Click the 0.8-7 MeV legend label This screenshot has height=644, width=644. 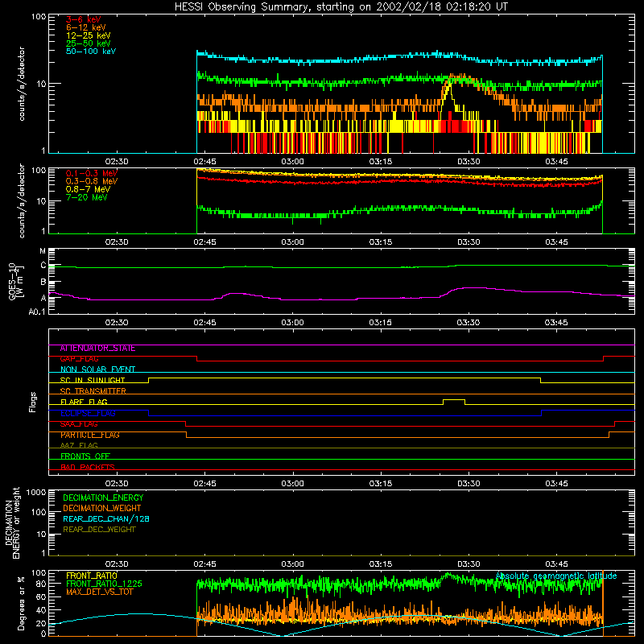pyautogui.click(x=88, y=189)
